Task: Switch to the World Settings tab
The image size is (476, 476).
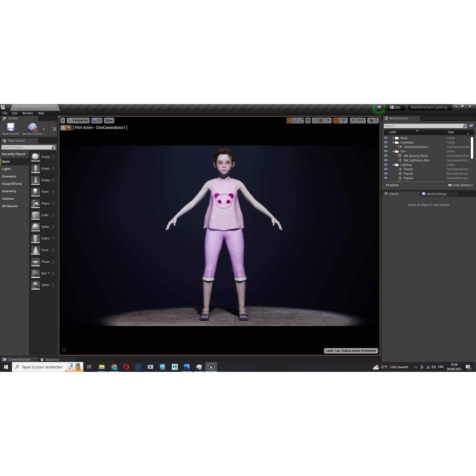Action: point(436,194)
